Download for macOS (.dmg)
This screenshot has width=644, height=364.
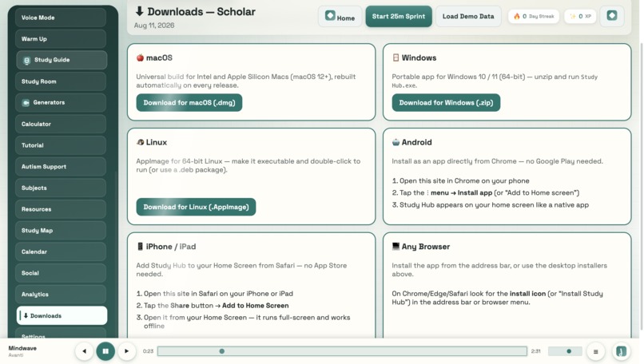click(189, 103)
